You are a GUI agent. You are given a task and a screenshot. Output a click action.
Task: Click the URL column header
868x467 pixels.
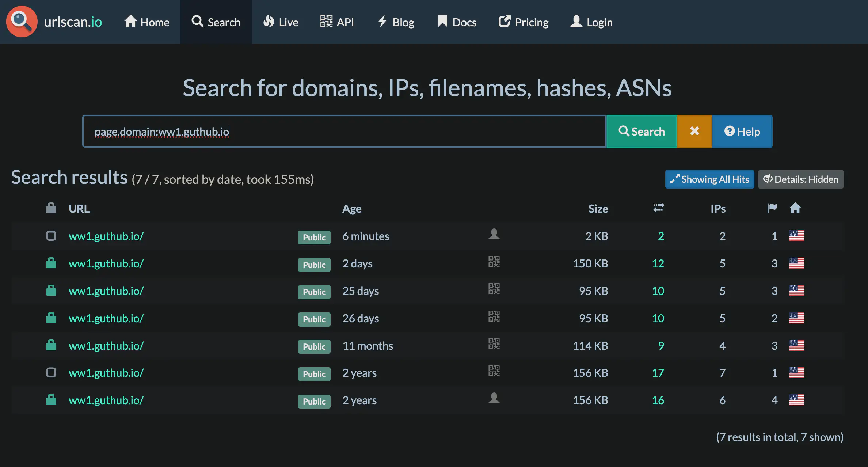[79, 209]
